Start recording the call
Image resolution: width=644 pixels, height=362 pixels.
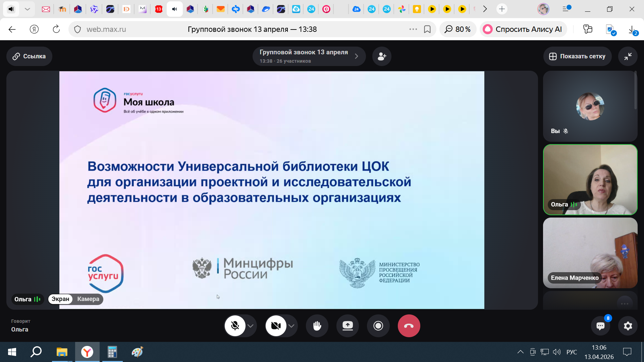(x=378, y=325)
